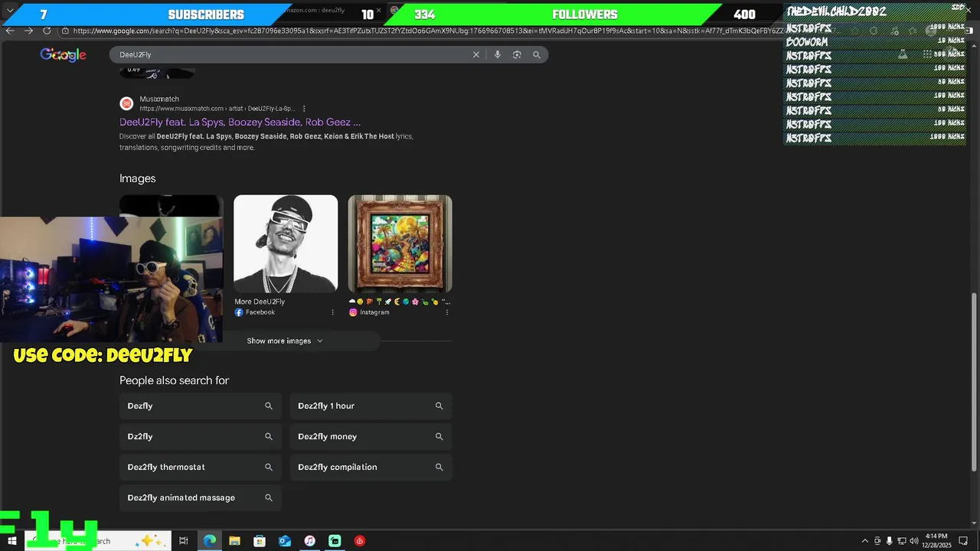Image resolution: width=980 pixels, height=551 pixels.
Task: Click inside the DeeU2Fly search field
Action: click(x=291, y=54)
